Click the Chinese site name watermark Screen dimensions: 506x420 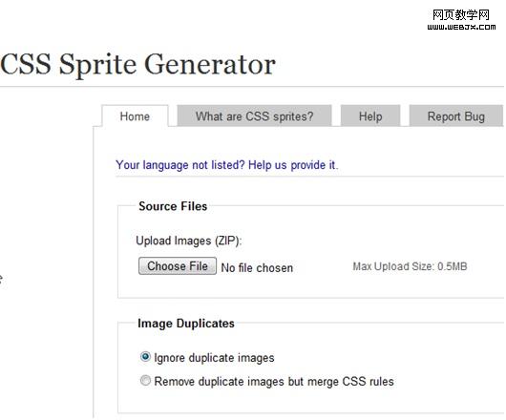pyautogui.click(x=461, y=15)
